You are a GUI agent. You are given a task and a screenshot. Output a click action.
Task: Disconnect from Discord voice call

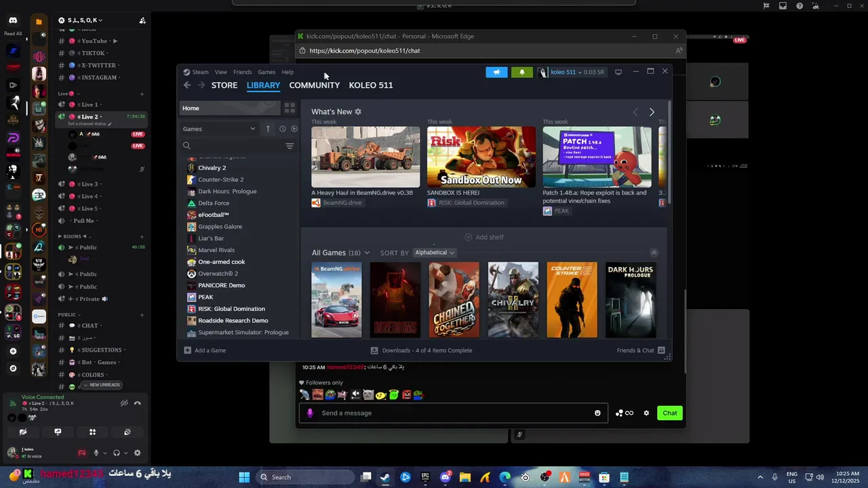pos(137,403)
